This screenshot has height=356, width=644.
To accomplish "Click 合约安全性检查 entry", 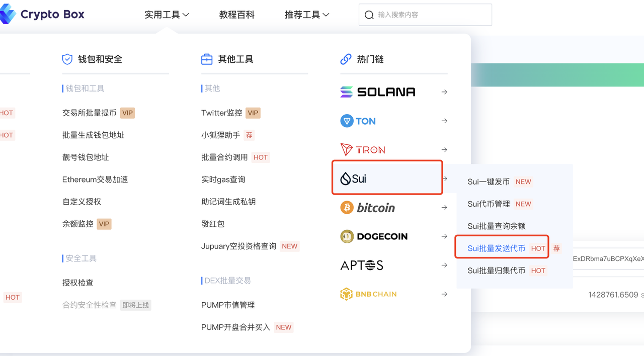I will 90,305.
